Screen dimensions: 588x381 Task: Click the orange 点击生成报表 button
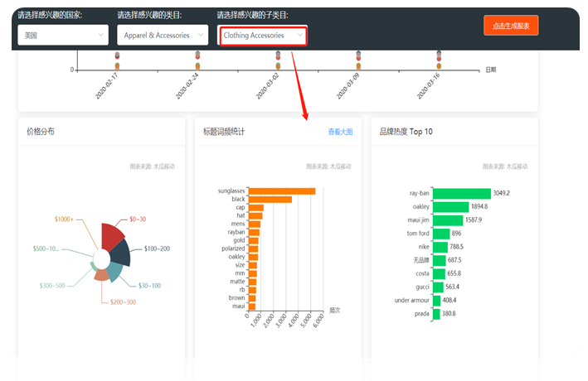click(511, 26)
